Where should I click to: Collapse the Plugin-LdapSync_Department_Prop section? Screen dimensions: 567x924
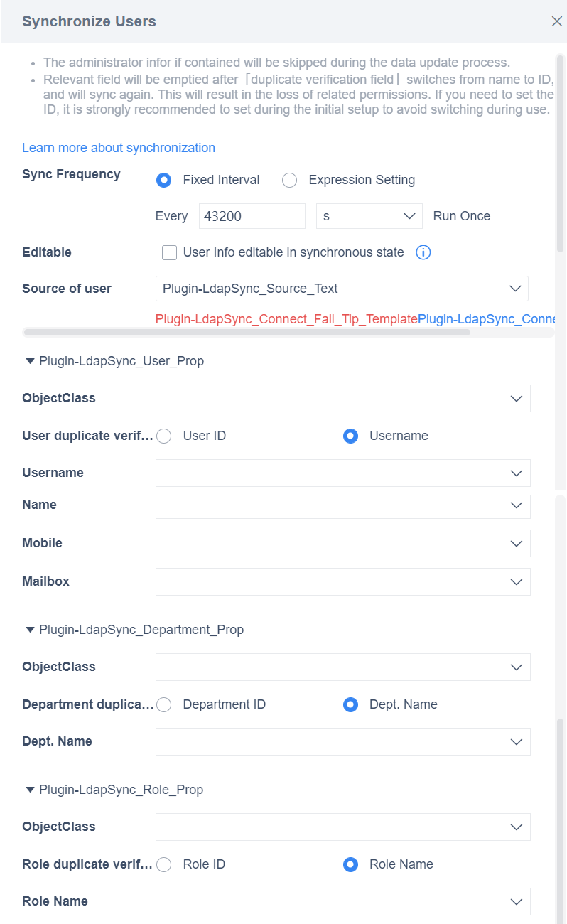30,629
